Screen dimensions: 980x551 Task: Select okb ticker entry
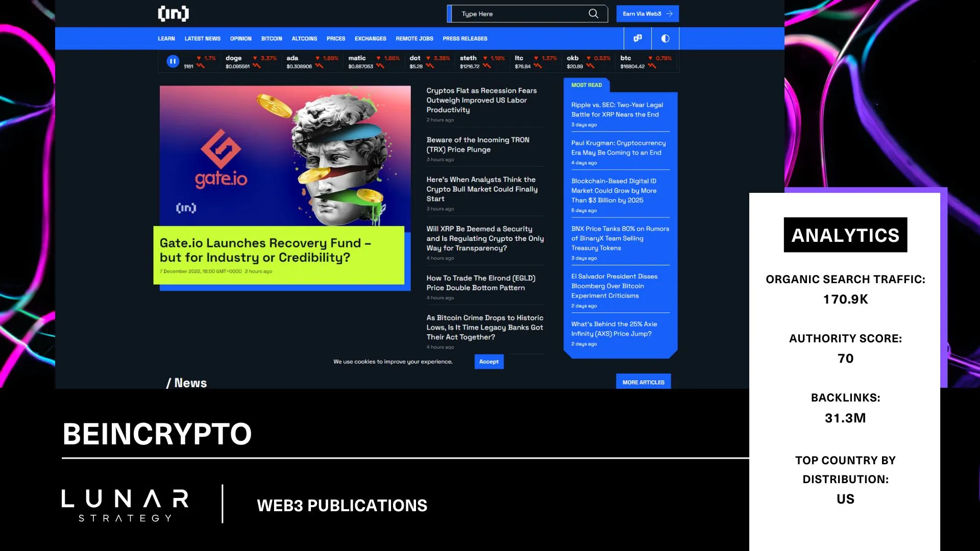(x=589, y=62)
